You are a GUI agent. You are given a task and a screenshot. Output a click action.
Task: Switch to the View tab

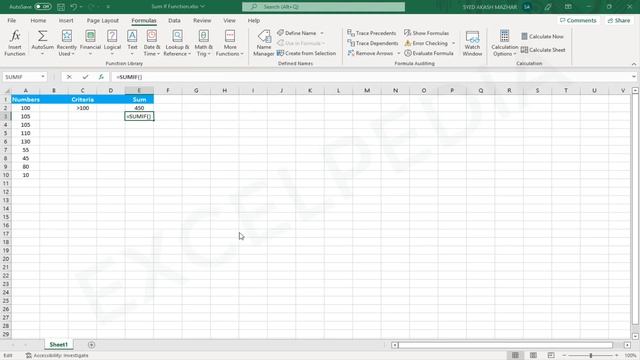point(229,20)
